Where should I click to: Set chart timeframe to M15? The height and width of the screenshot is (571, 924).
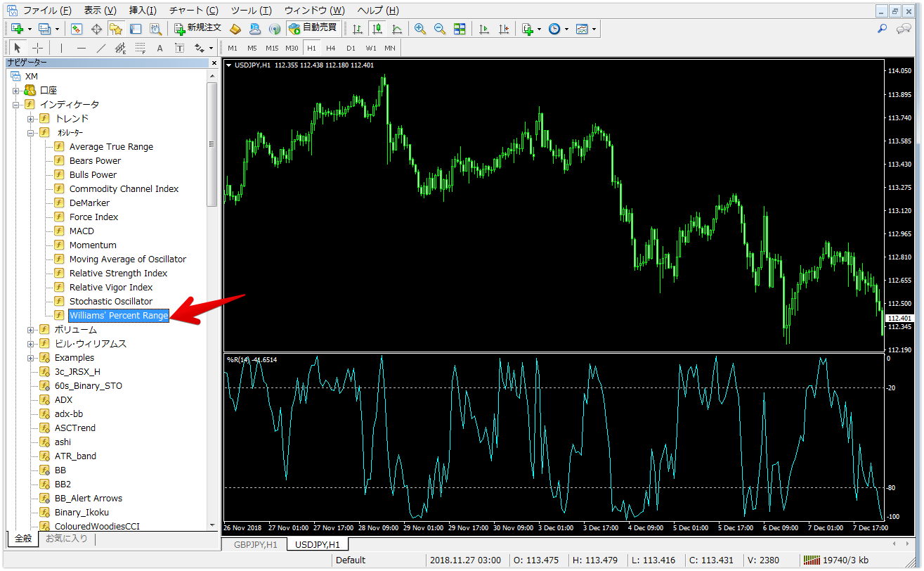click(x=272, y=48)
